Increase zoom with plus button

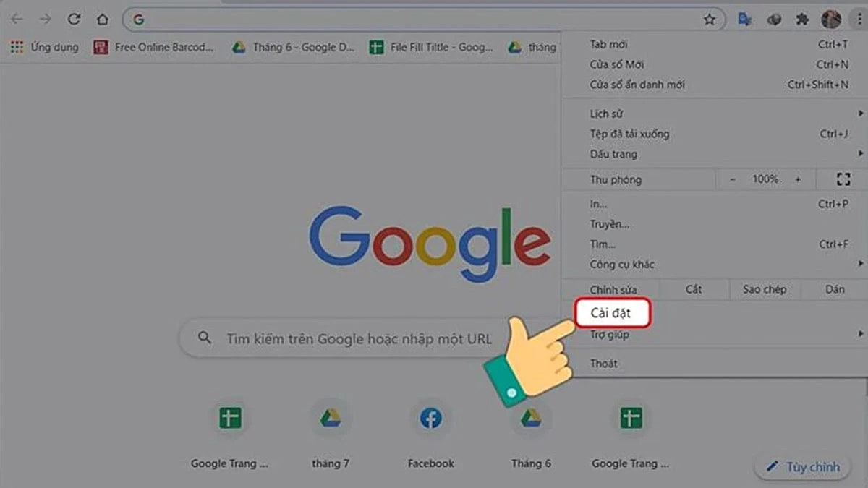coord(798,179)
